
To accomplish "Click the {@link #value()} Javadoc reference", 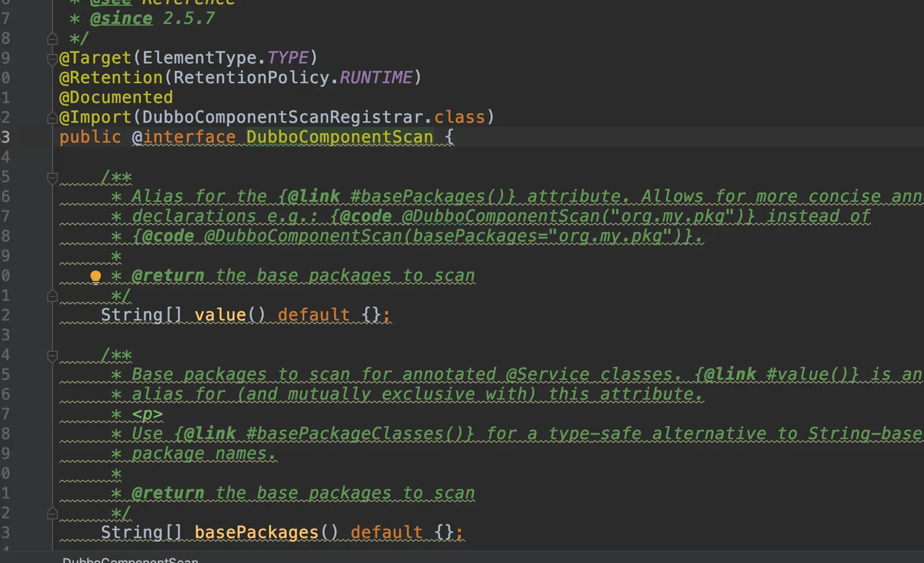I will (x=777, y=374).
